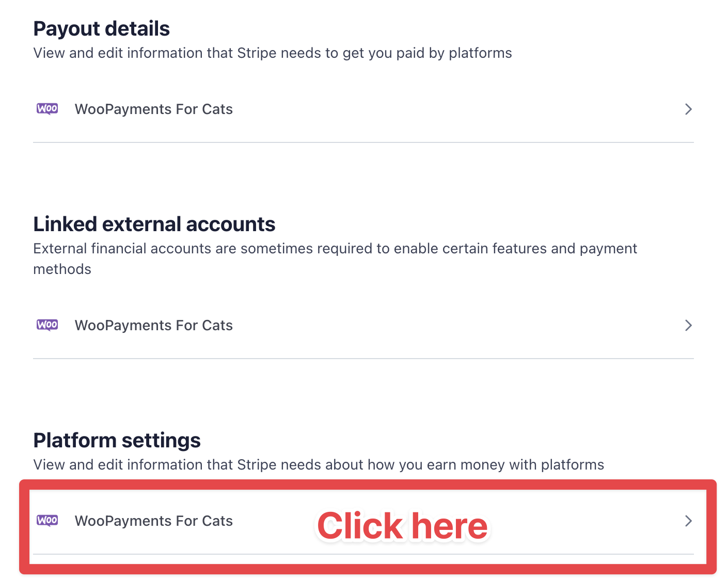The height and width of the screenshot is (581, 728).
Task: Expand the Platform settings row chevron
Action: pyautogui.click(x=688, y=521)
